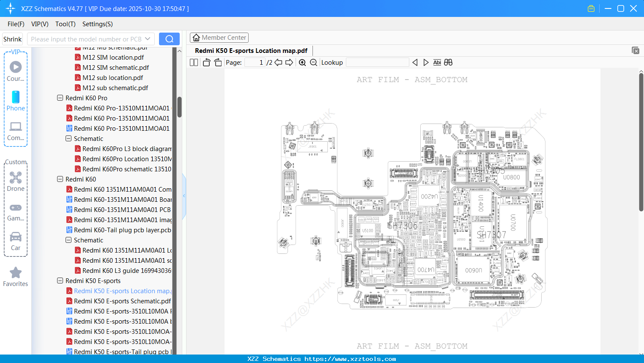This screenshot has width=644, height=363.
Task: Go to the previous page arrow
Action: coord(279,63)
